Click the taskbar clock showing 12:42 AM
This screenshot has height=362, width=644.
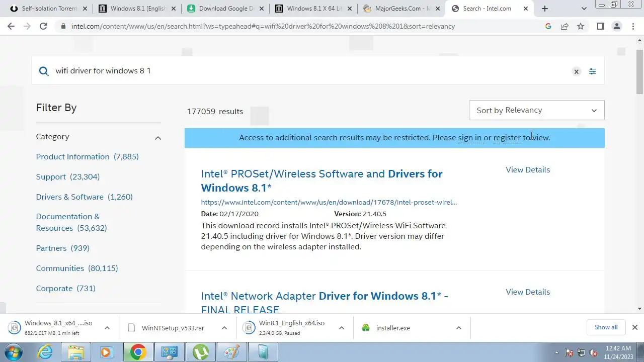pos(618,352)
